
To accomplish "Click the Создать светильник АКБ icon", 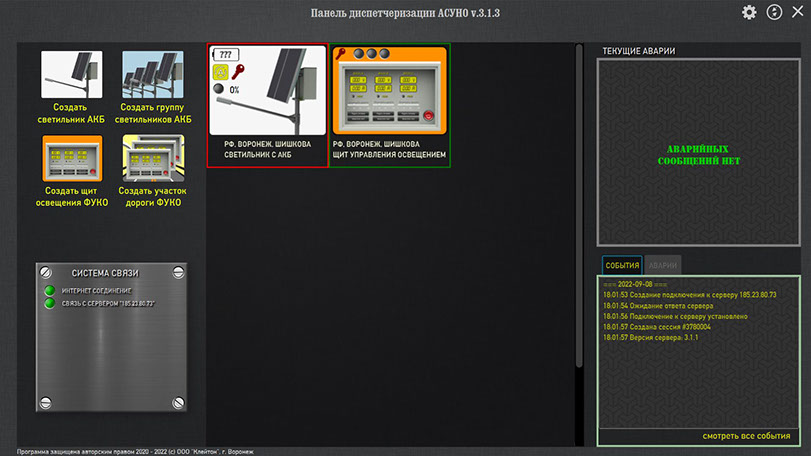I will [71, 74].
